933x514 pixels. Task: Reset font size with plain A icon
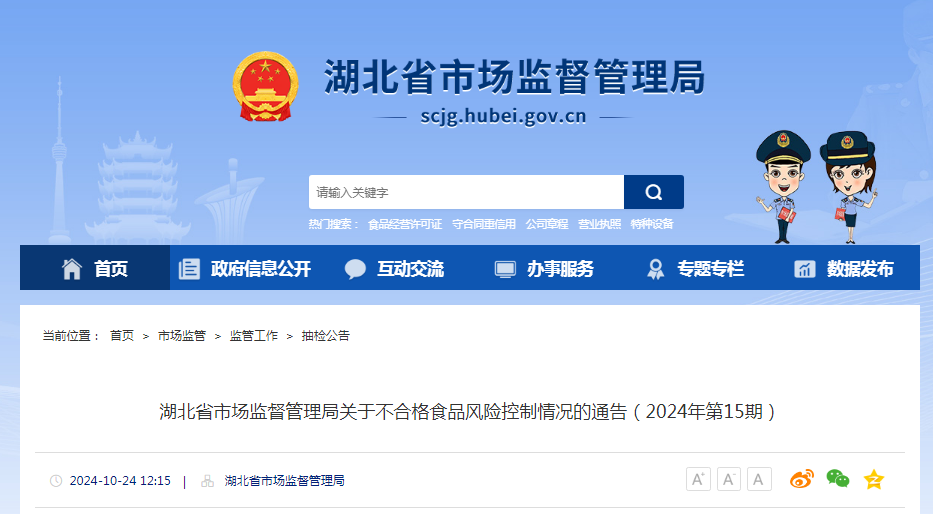pyautogui.click(x=759, y=479)
